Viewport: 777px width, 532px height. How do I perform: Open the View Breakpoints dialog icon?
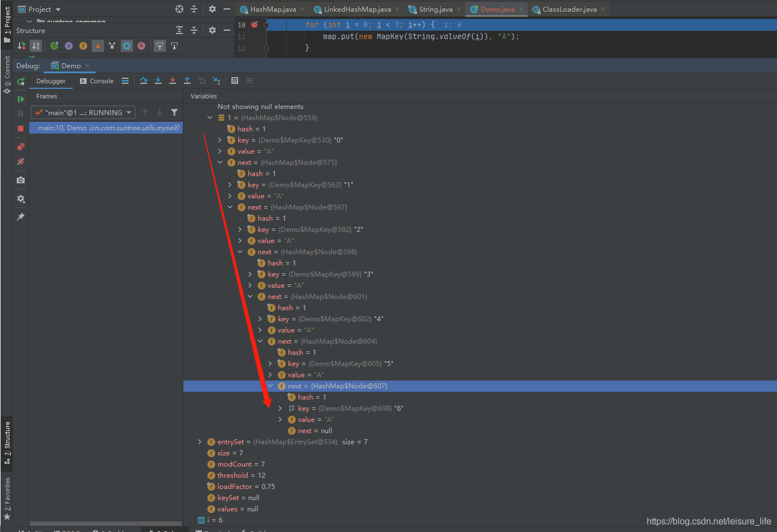coord(21,147)
